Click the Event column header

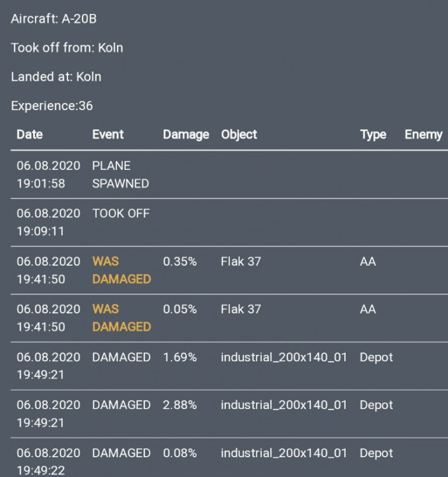coord(108,135)
